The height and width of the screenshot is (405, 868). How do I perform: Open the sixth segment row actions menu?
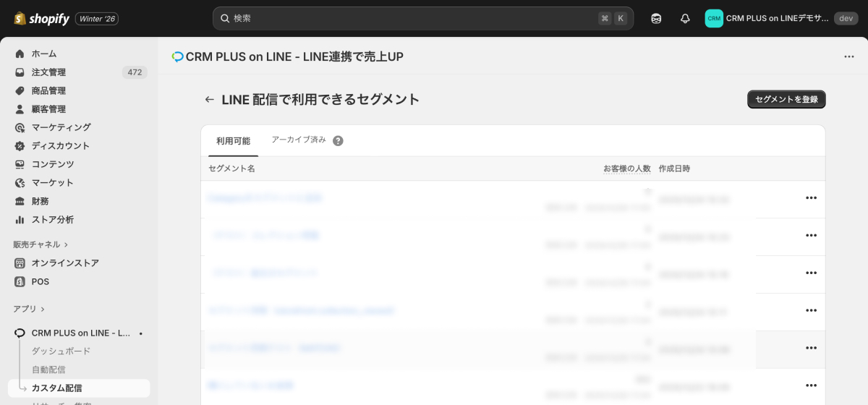point(811,385)
